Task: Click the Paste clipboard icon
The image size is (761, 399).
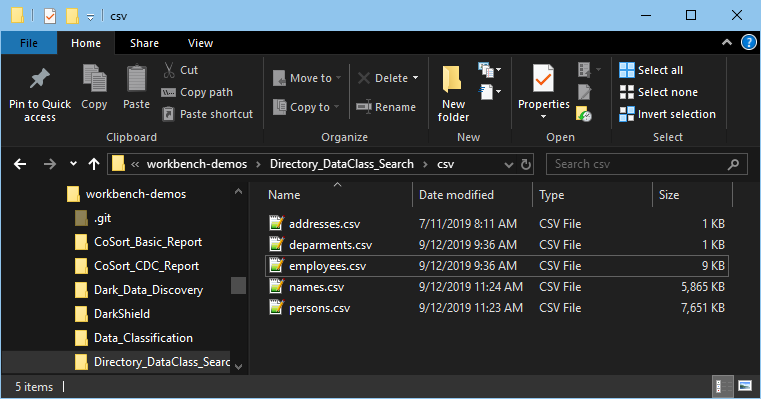Action: coord(136,78)
